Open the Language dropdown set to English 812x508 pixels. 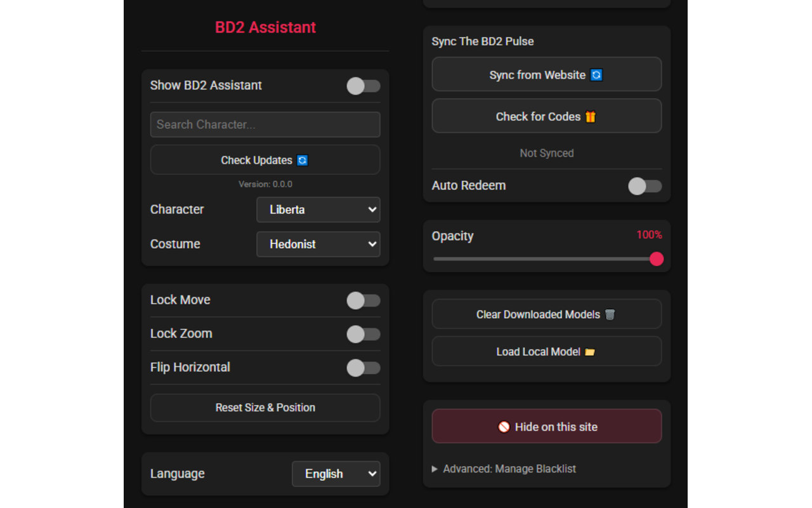tap(336, 474)
